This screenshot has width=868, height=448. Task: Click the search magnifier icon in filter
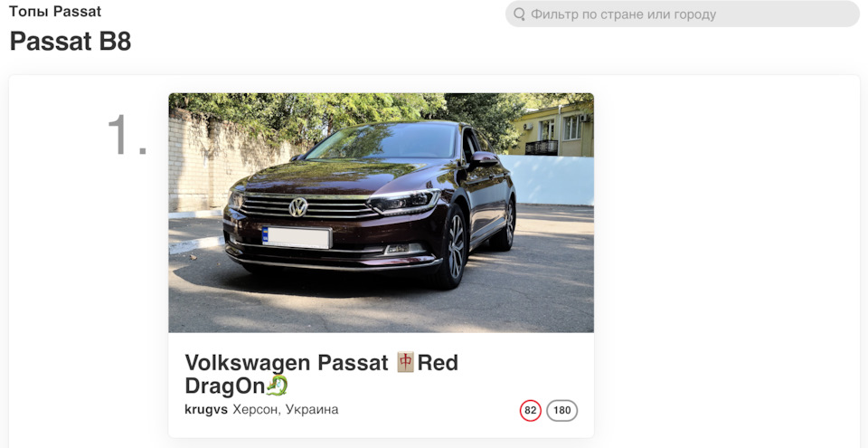[x=519, y=14]
